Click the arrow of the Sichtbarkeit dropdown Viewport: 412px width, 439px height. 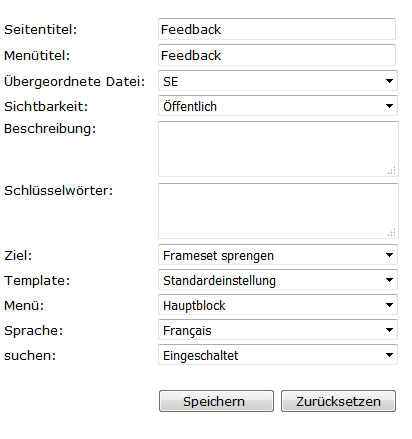click(389, 106)
